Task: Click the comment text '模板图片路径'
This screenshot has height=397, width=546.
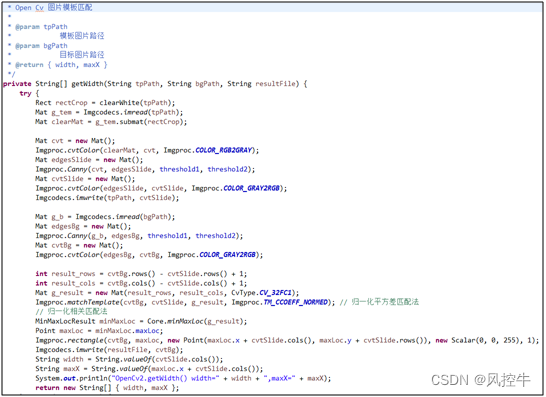Action: (82, 36)
